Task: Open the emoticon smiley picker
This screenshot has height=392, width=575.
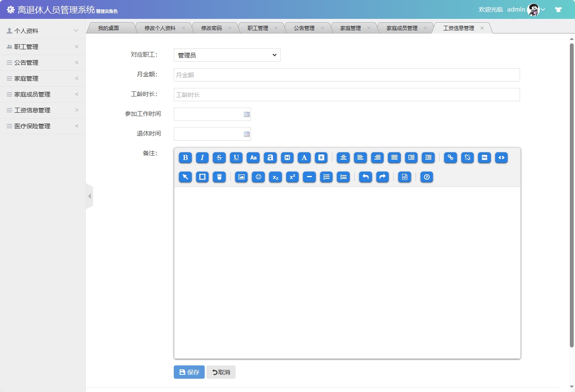Action: (258, 177)
